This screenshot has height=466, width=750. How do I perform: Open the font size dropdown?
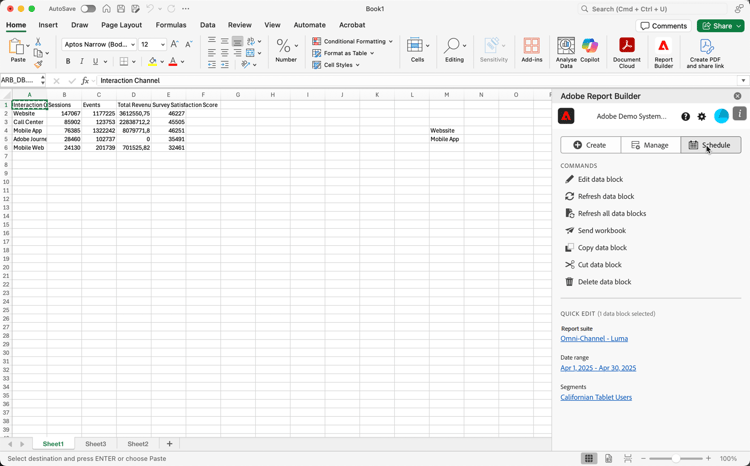click(x=163, y=44)
